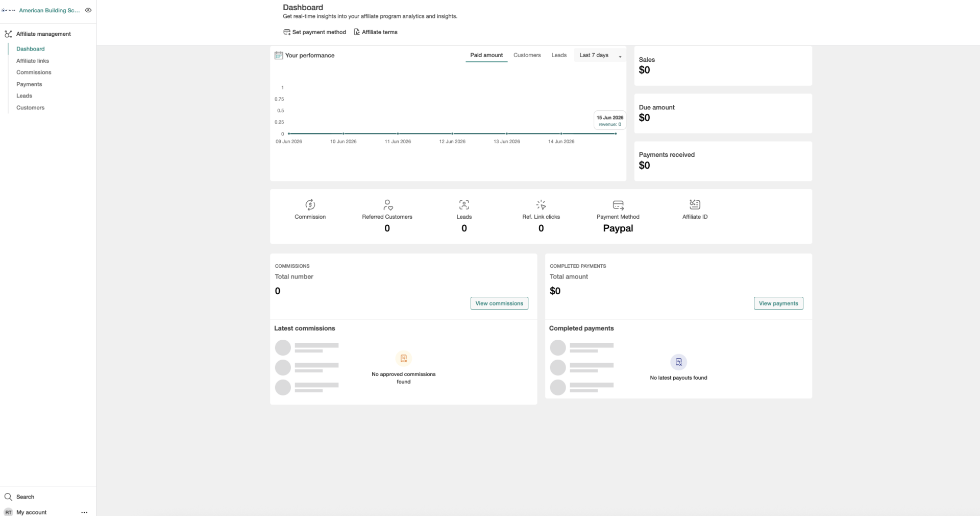Switch to the Paid amount tab
This screenshot has height=516, width=980.
pyautogui.click(x=486, y=55)
